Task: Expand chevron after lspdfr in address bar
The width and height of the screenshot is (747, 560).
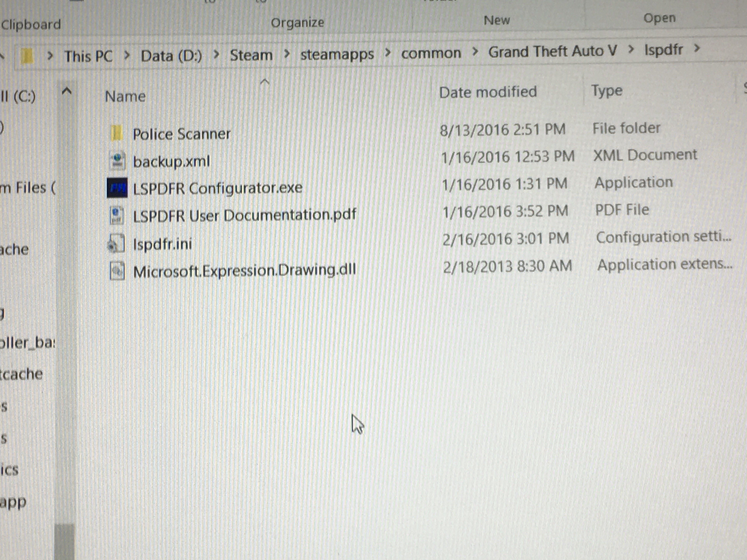Action: click(696, 49)
